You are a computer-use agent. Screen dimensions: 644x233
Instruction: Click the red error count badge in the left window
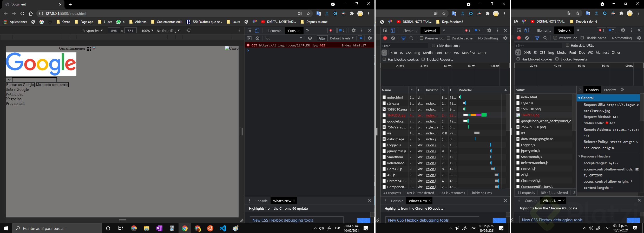pyautogui.click(x=332, y=31)
